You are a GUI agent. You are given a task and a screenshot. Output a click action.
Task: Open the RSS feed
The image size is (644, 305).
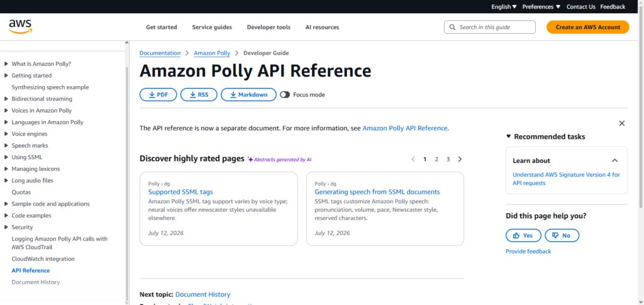[x=199, y=94]
